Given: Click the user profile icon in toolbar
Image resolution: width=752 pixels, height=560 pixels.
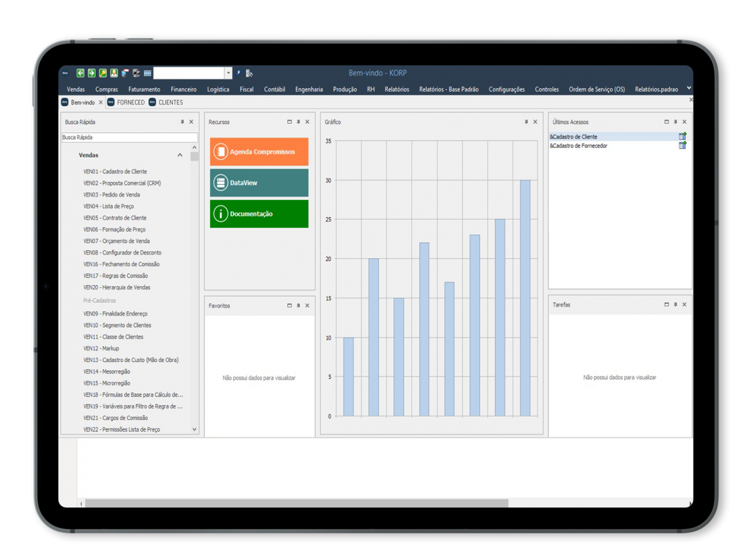Looking at the screenshot, I should click(114, 73).
